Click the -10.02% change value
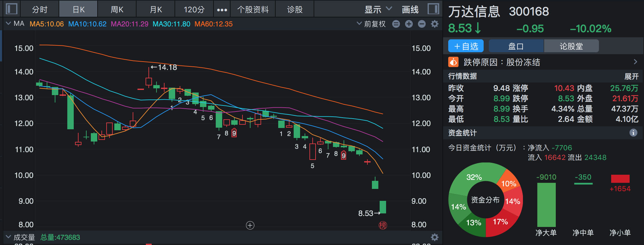 pyautogui.click(x=591, y=29)
